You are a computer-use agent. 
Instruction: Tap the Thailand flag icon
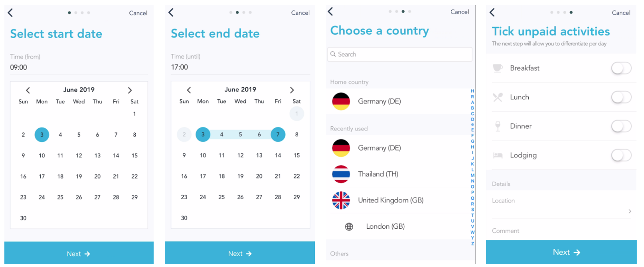341,174
